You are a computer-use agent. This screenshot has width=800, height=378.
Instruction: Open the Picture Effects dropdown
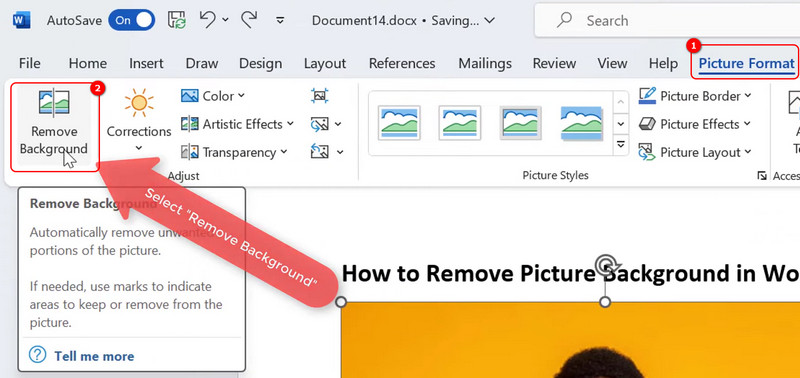(695, 124)
